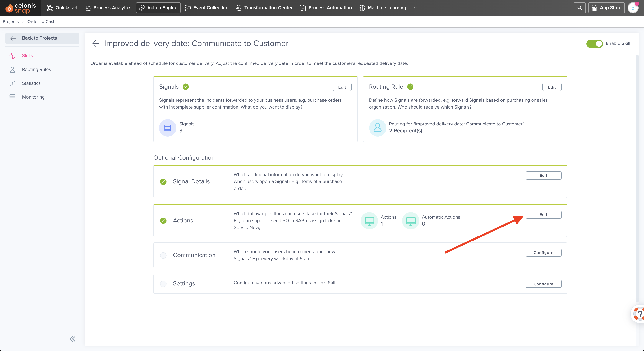This screenshot has width=644, height=351.
Task: Expand the Communication section configure options
Action: point(543,252)
